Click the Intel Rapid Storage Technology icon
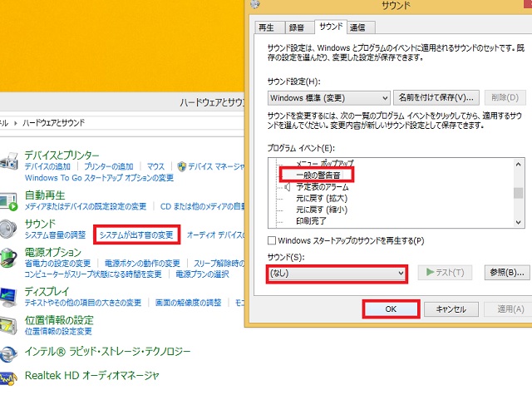532x400 pixels. coord(9,353)
